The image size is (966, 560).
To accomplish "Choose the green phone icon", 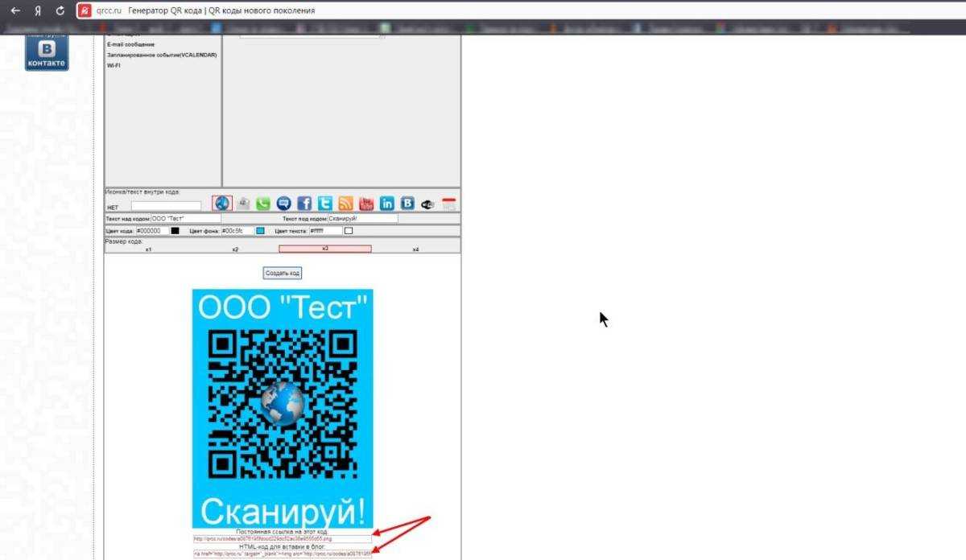I will (263, 204).
